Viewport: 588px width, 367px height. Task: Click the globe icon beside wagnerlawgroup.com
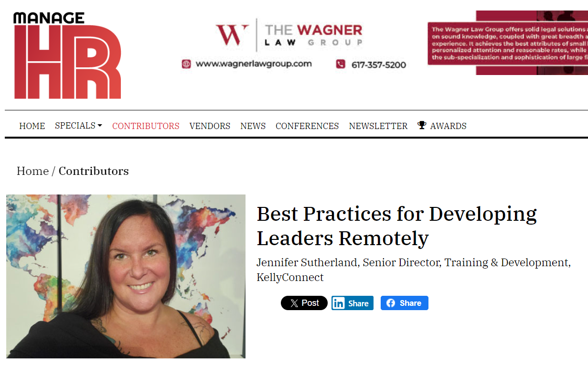coord(186,64)
